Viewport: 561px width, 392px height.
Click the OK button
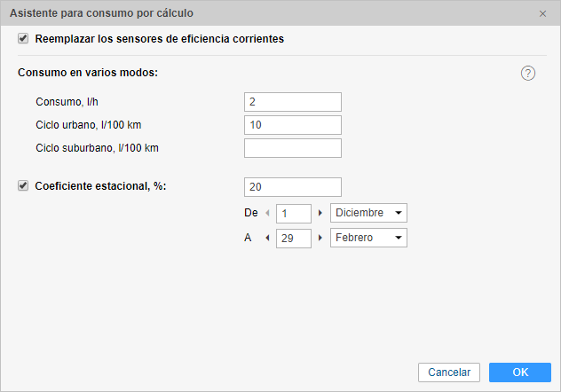point(520,372)
